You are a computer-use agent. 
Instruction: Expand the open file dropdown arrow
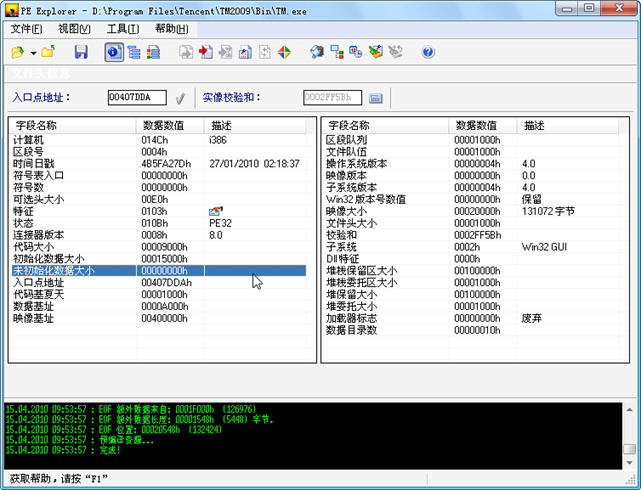click(x=32, y=53)
